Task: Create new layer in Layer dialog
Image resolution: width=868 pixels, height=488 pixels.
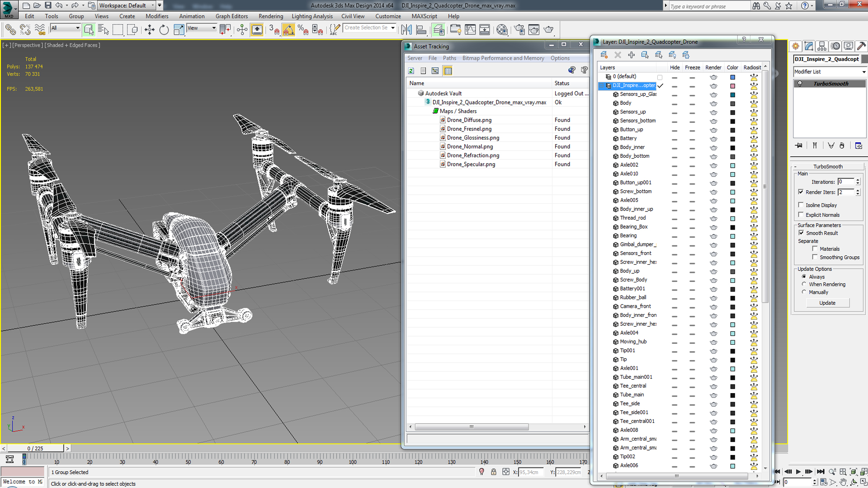Action: click(604, 55)
